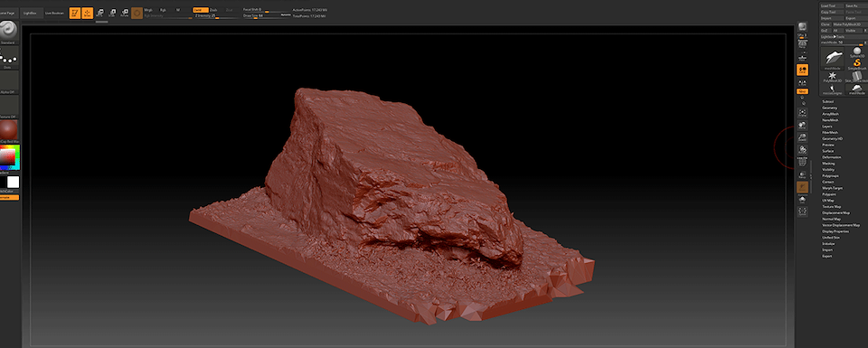Click the BPR render icon
Viewport: 868px width, 348px height.
(803, 26)
